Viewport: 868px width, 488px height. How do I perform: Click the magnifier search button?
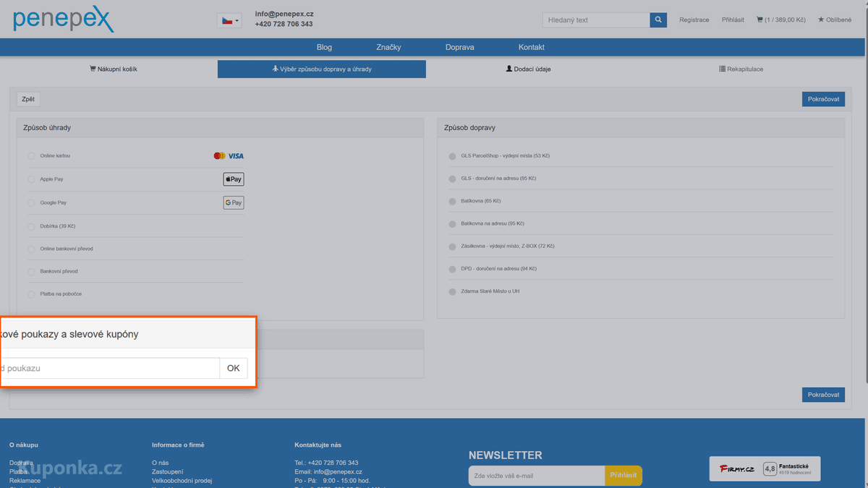pyautogui.click(x=658, y=20)
